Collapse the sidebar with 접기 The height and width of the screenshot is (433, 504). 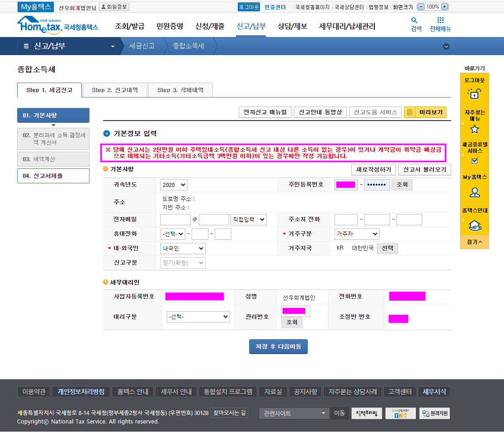[474, 242]
